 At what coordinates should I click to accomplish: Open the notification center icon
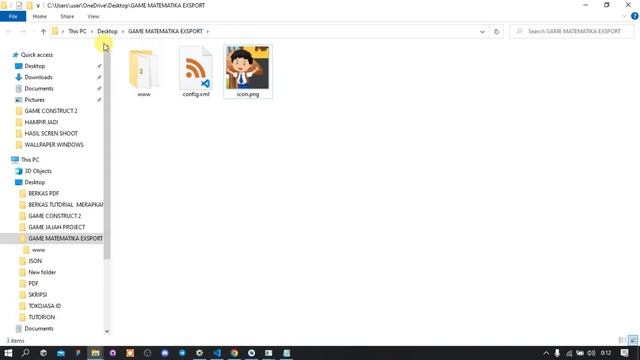click(624, 353)
